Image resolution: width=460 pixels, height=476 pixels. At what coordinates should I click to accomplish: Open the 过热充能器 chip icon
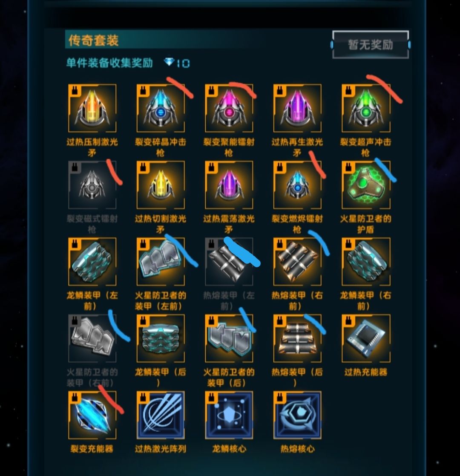(x=366, y=338)
